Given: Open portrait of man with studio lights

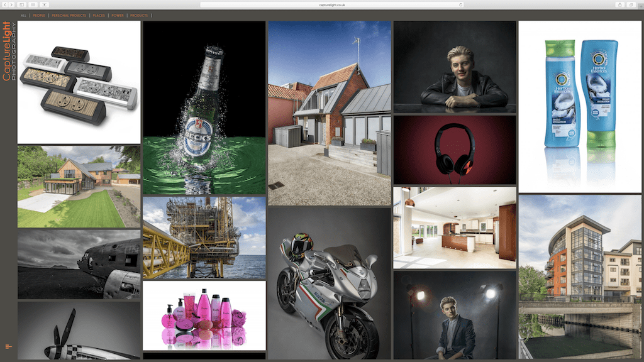Looking at the screenshot, I should [455, 315].
